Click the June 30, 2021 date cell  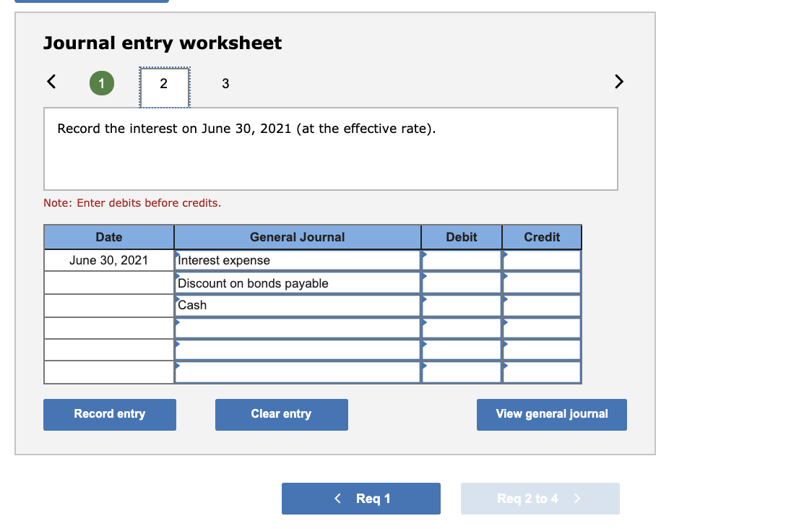pos(109,261)
